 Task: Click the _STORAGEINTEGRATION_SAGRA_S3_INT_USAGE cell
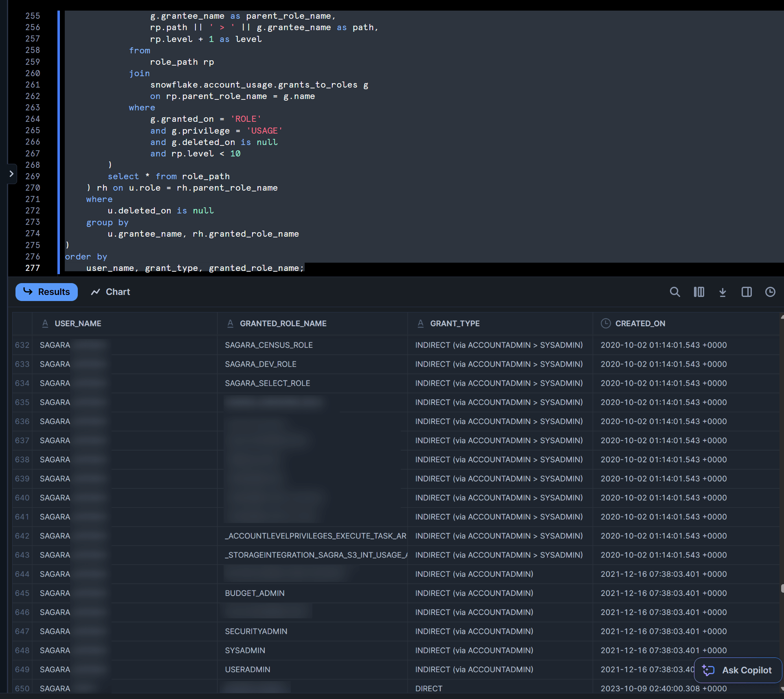coord(313,555)
